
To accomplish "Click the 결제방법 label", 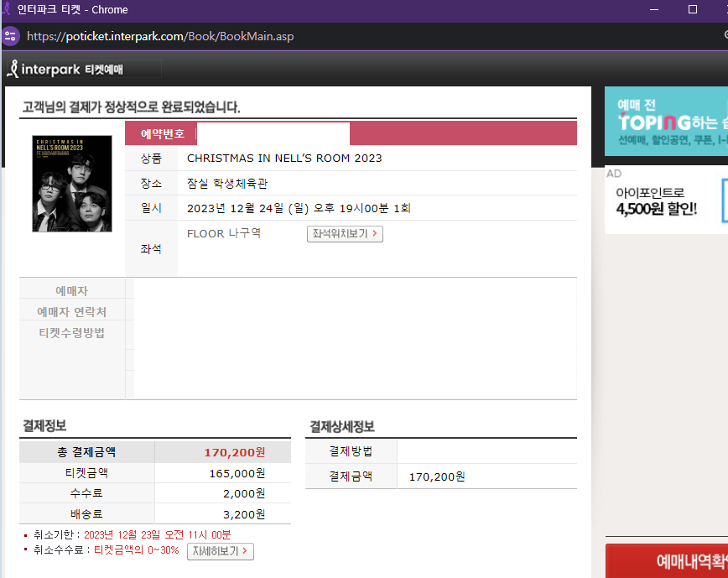I will (351, 451).
